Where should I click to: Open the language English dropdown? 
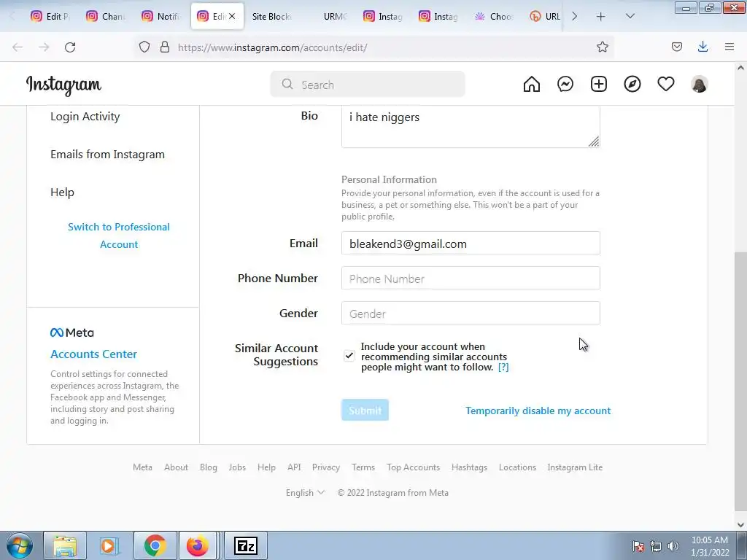[x=305, y=493]
